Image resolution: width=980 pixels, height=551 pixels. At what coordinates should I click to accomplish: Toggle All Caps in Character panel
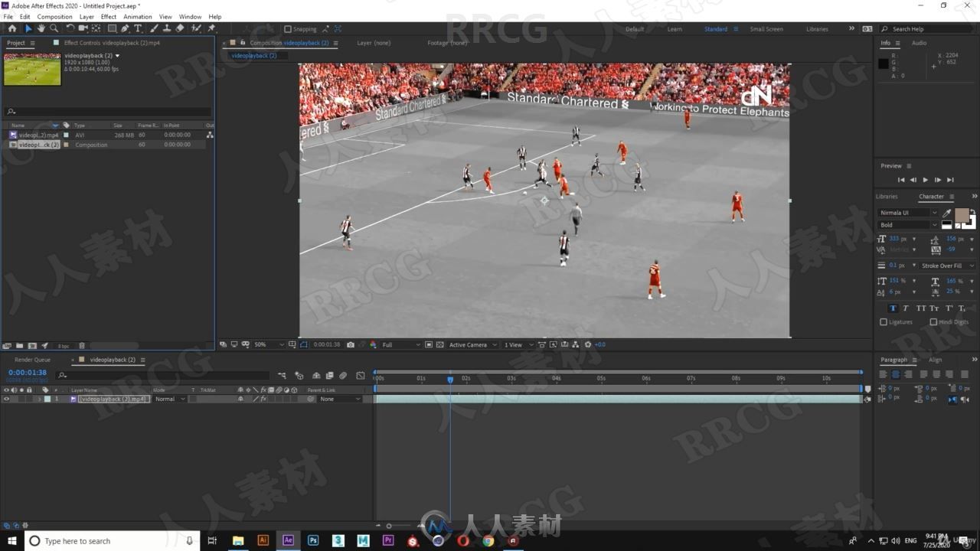(x=921, y=308)
